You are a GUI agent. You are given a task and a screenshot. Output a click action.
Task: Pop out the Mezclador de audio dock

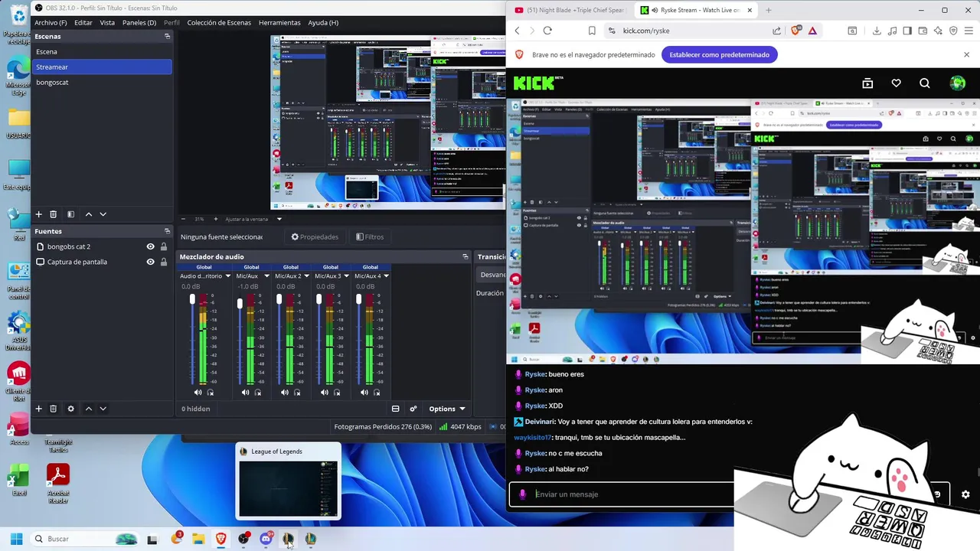pos(465,257)
